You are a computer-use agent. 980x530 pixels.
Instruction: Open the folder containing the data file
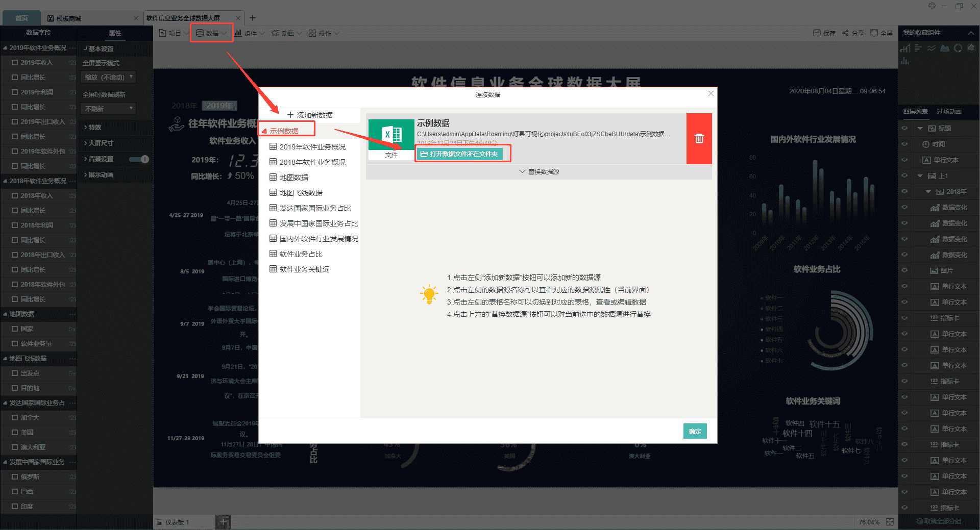coord(459,154)
